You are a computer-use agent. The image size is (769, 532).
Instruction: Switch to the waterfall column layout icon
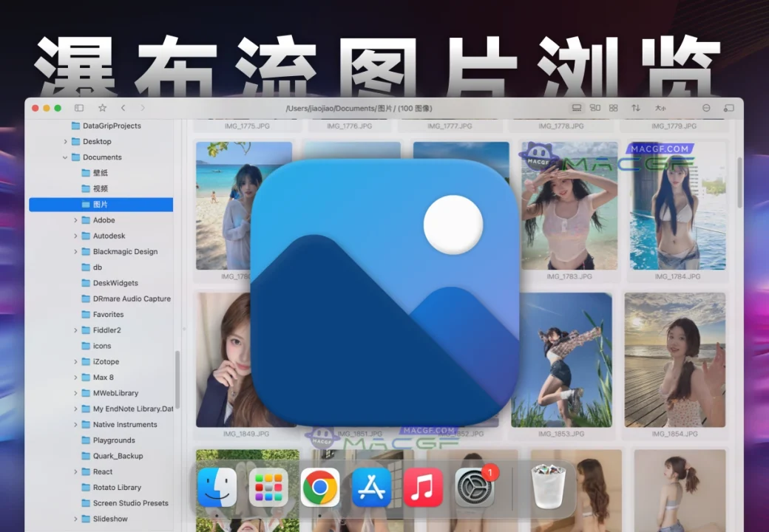point(594,108)
